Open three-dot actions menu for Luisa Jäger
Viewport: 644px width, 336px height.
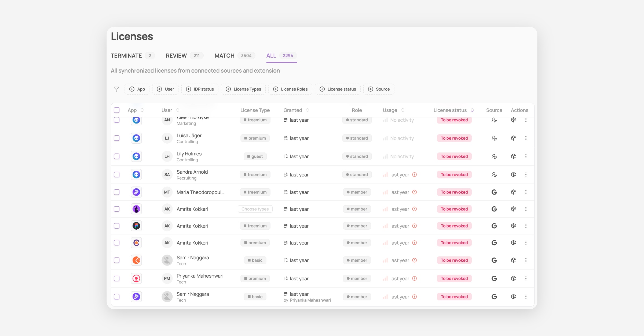click(526, 138)
